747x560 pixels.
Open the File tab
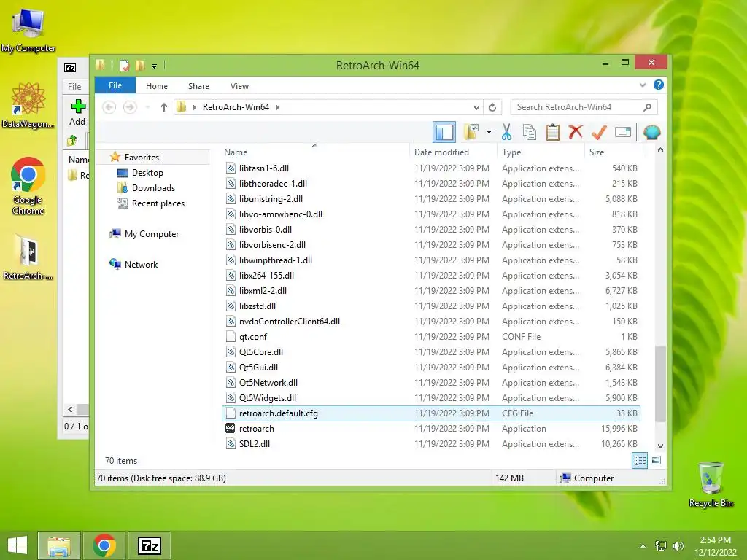(x=115, y=85)
